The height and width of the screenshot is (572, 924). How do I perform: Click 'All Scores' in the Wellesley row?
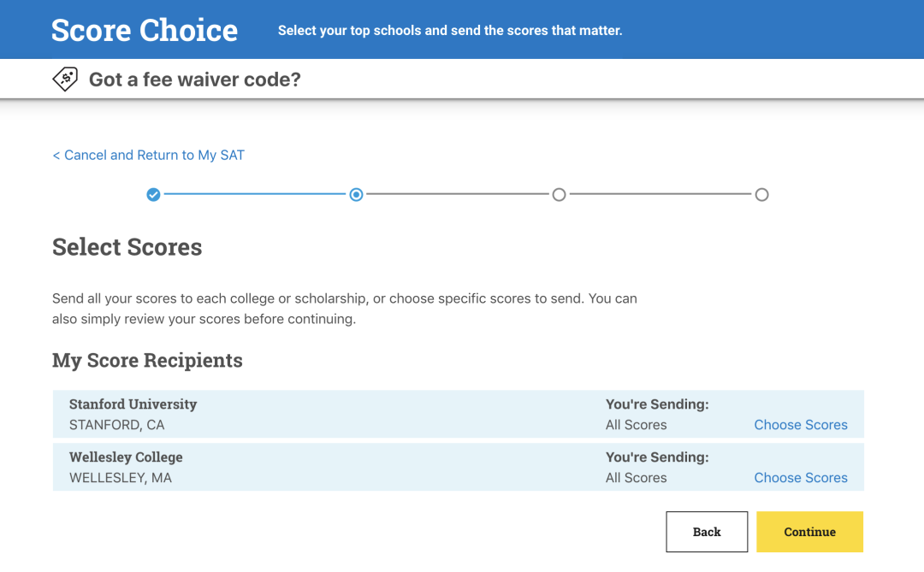click(x=636, y=478)
